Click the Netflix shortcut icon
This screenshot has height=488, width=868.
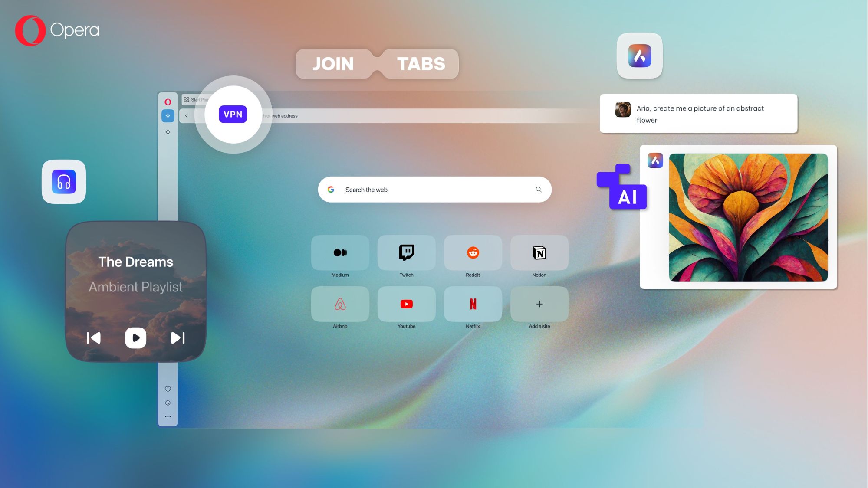[x=473, y=303]
